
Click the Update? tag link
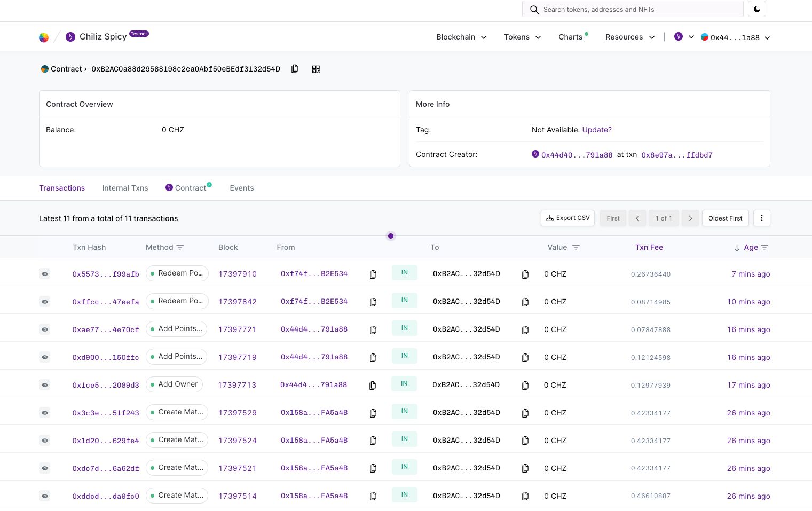pos(597,130)
